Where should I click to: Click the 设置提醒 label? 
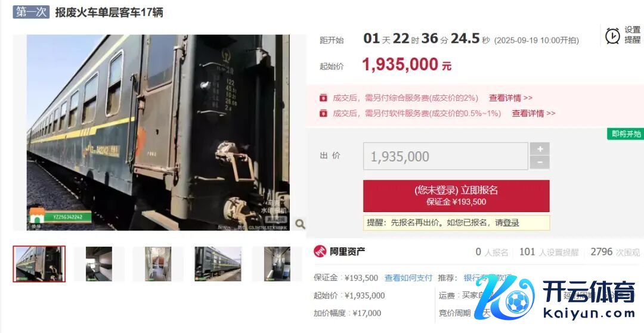633,35
